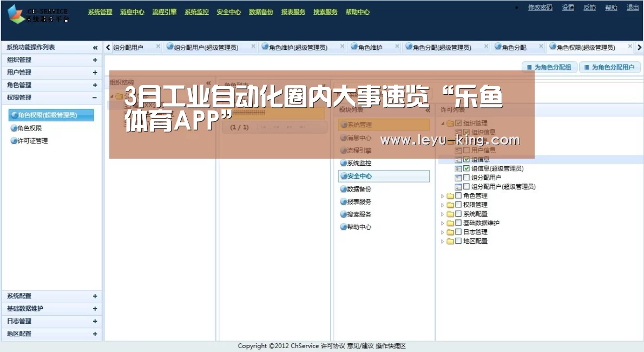This screenshot has height=352, width=644.
Task: Click folder icon of 角色管理 tree node
Action: click(450, 195)
